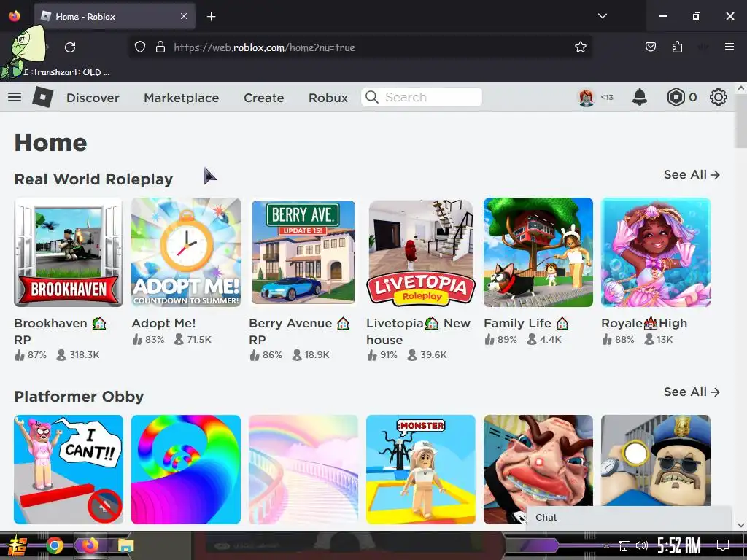Click the Brookhaven thumbnail image

69,252
